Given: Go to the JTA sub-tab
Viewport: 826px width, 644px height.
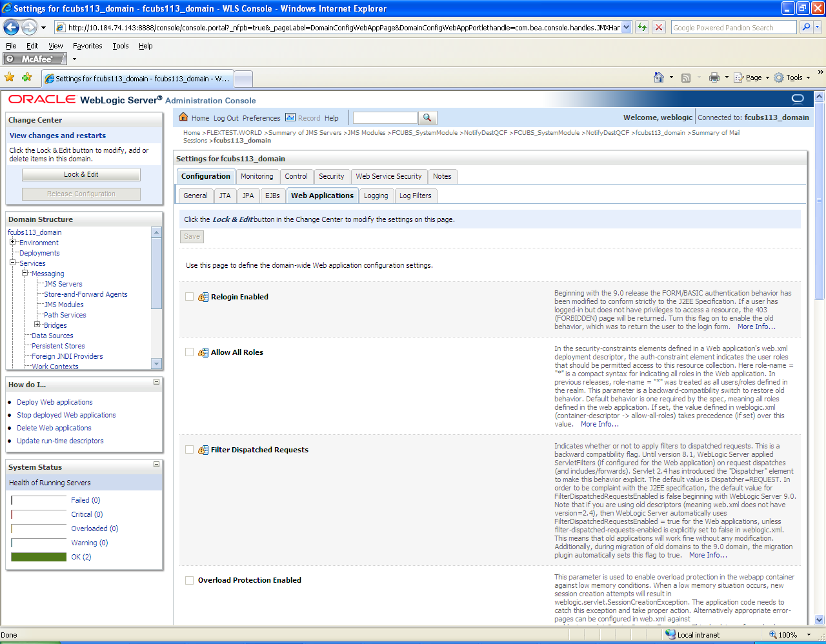Looking at the screenshot, I should [225, 196].
